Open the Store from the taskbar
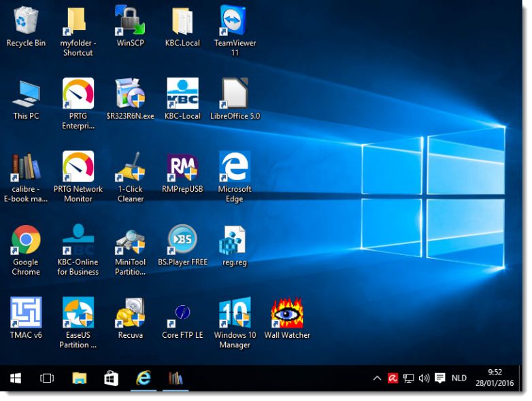The image size is (532, 401). click(x=111, y=378)
